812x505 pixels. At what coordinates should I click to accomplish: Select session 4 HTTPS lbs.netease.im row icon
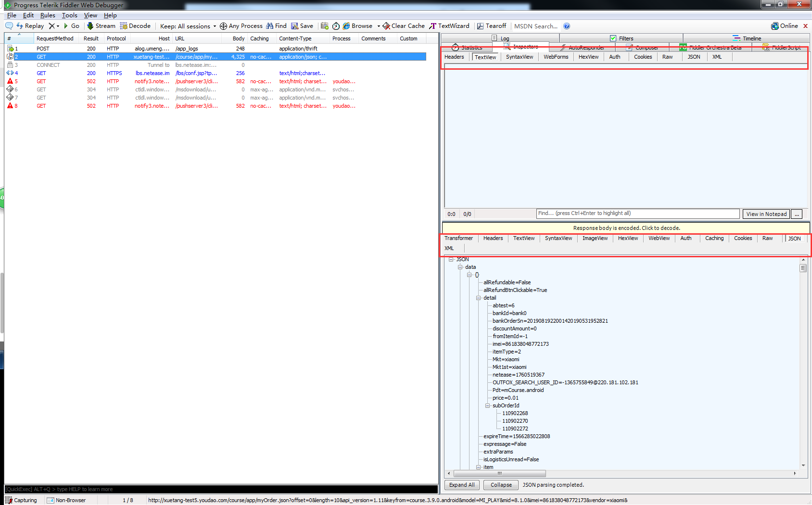pos(10,73)
